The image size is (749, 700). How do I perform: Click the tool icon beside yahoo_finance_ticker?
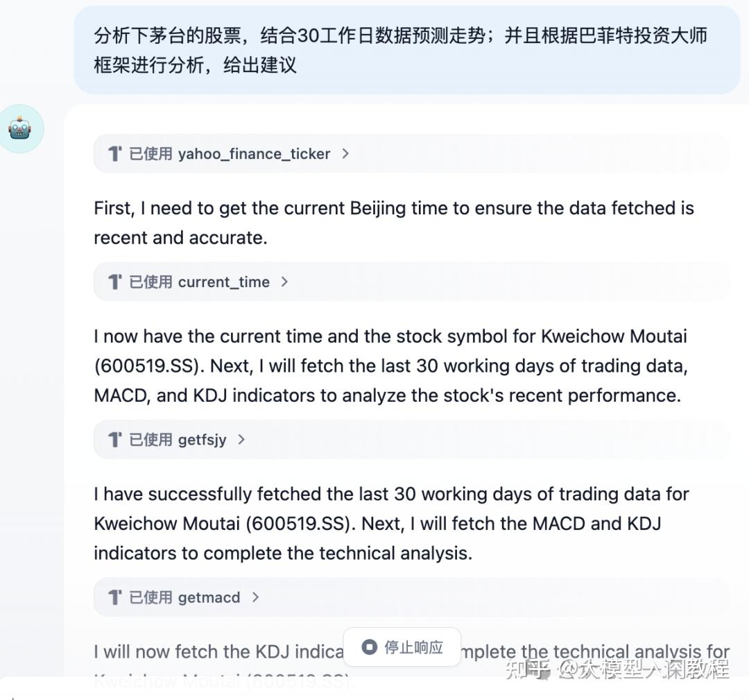(x=114, y=154)
